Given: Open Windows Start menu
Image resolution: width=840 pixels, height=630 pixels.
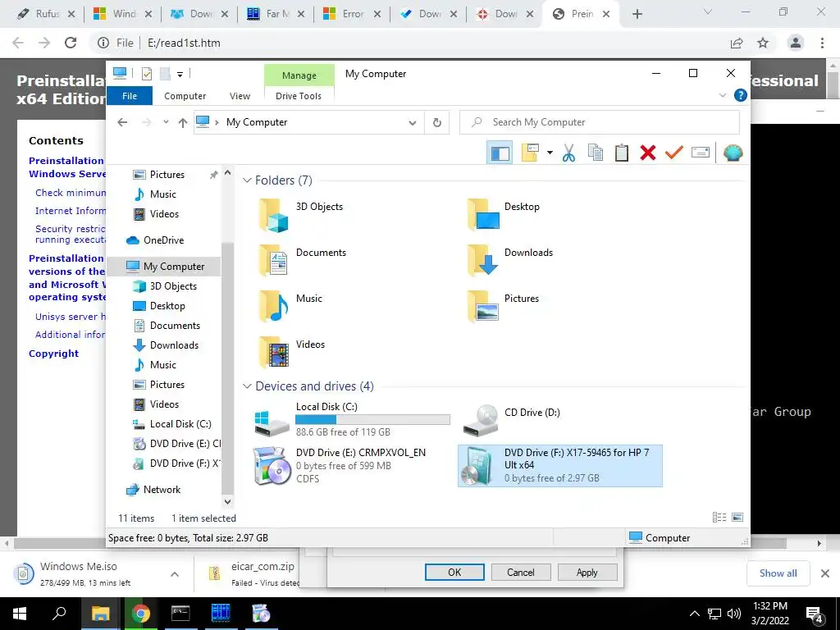Looking at the screenshot, I should [x=20, y=614].
